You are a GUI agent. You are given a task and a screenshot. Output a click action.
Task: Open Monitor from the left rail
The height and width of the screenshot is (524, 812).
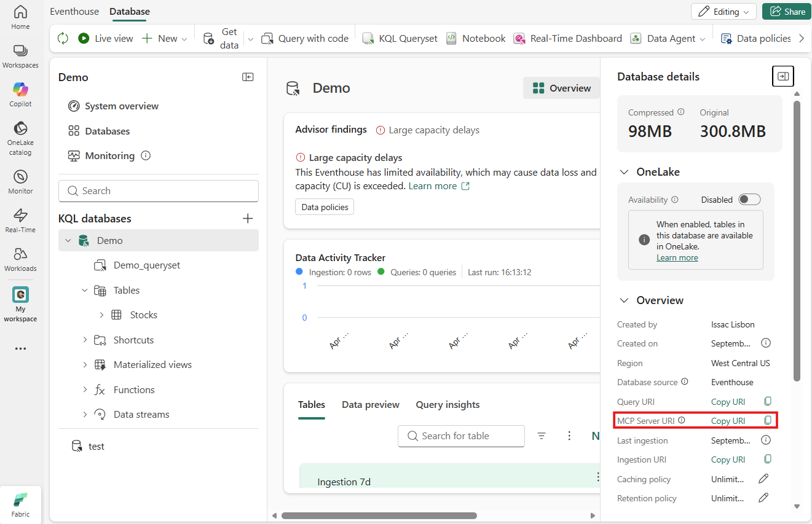coord(20,182)
